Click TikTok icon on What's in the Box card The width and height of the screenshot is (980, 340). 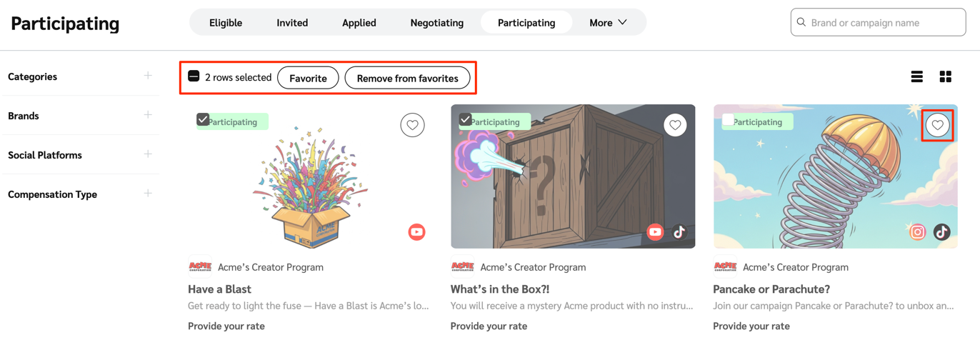(x=679, y=232)
